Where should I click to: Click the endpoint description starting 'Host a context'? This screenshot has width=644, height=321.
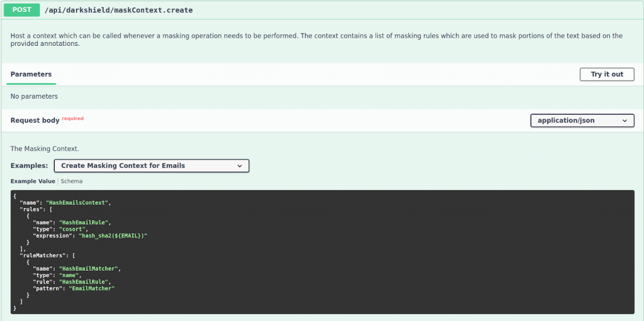click(x=317, y=40)
